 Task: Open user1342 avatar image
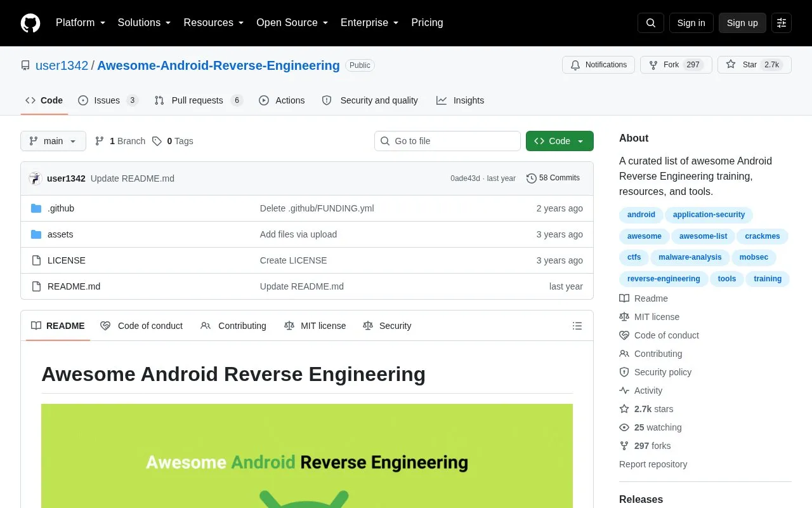point(35,178)
